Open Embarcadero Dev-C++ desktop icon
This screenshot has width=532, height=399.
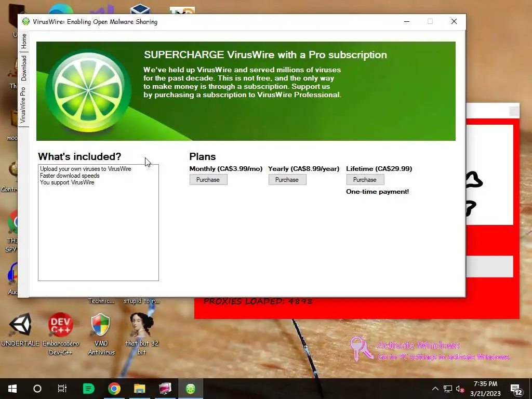[x=60, y=334]
